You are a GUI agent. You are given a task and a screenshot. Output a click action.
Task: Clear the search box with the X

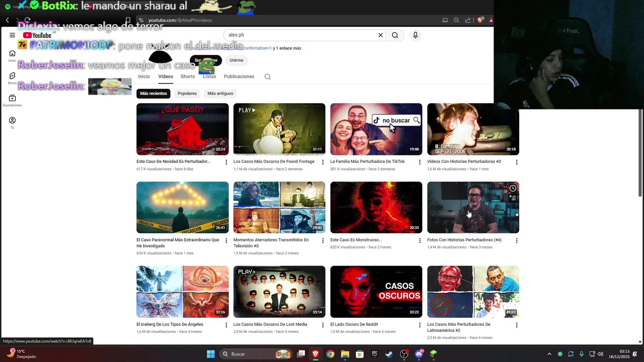(380, 35)
